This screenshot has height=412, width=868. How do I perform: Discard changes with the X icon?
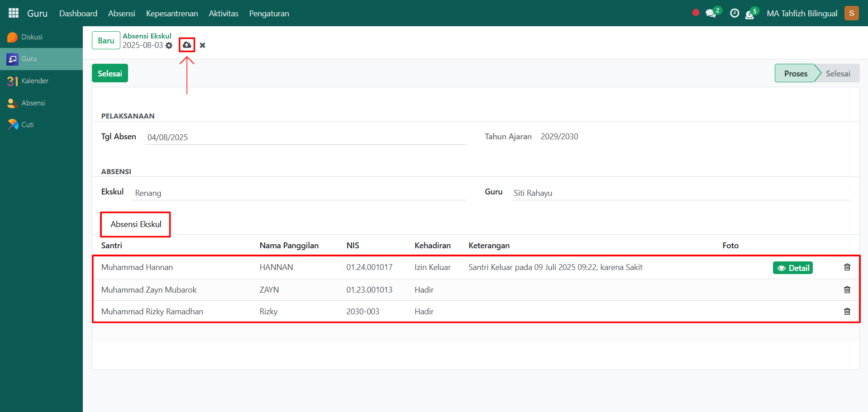click(202, 45)
